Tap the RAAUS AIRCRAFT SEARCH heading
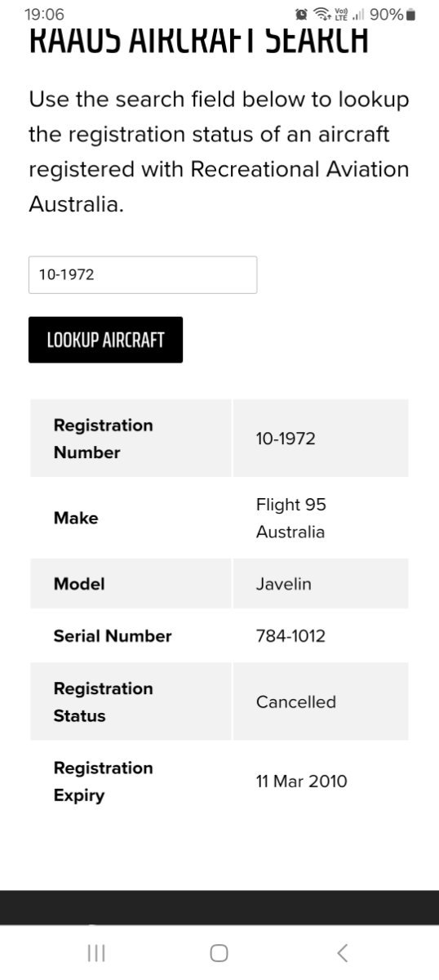This screenshot has width=439, height=980. click(x=198, y=39)
